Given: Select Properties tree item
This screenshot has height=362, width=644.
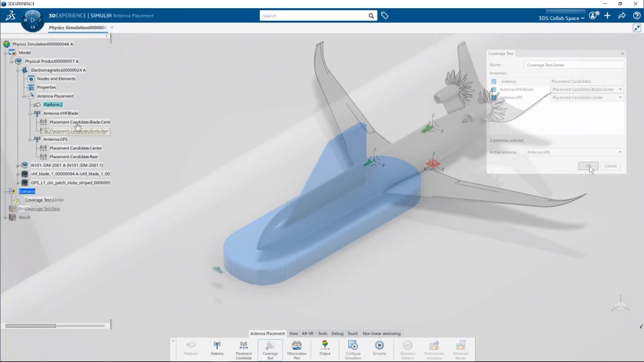Looking at the screenshot, I should pyautogui.click(x=46, y=87).
